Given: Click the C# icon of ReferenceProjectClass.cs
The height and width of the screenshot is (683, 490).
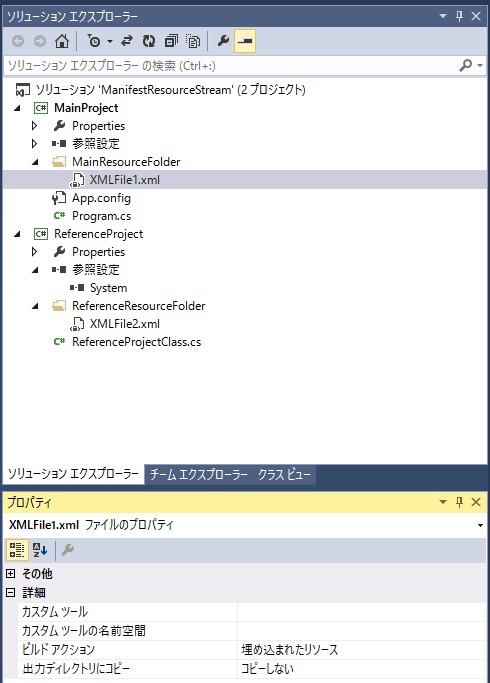Looking at the screenshot, I should click(x=59, y=342).
